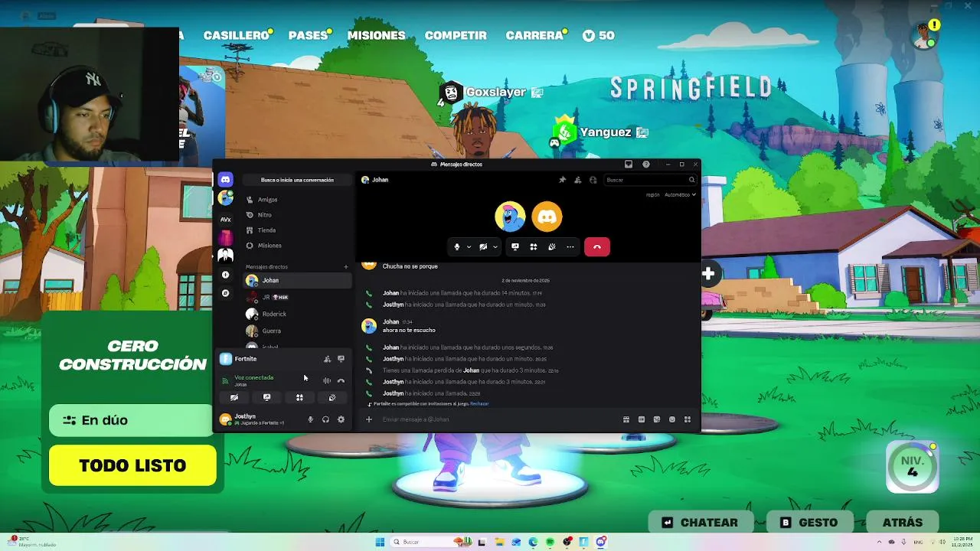The width and height of the screenshot is (980, 551).
Task: Open Guerra direct message
Action: (x=297, y=331)
